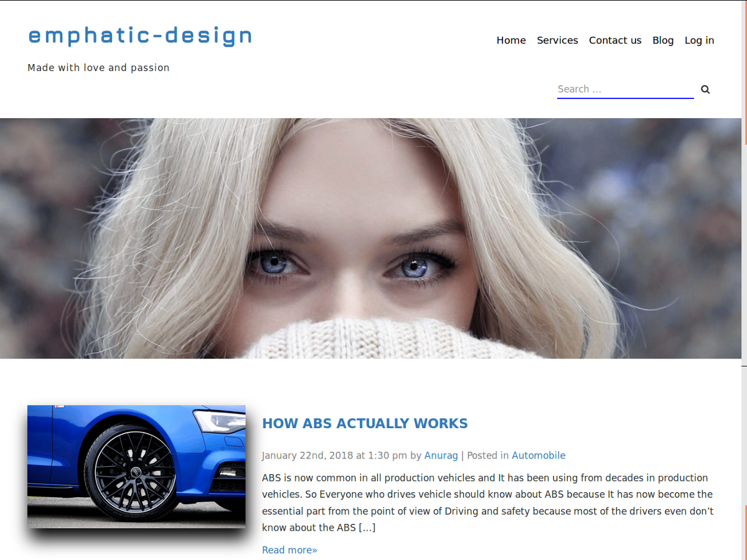747x560 pixels.
Task: Click the emphatic-design site logo
Action: [140, 36]
